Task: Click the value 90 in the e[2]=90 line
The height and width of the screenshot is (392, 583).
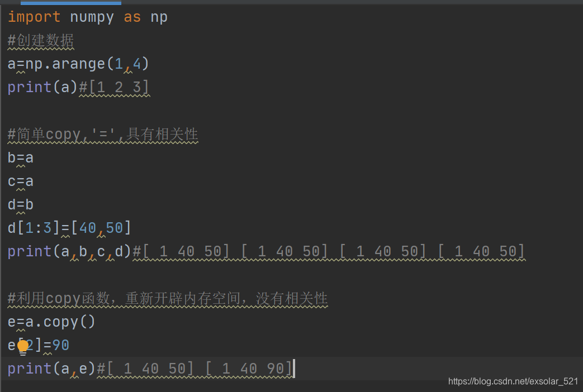Action: pyautogui.click(x=60, y=345)
